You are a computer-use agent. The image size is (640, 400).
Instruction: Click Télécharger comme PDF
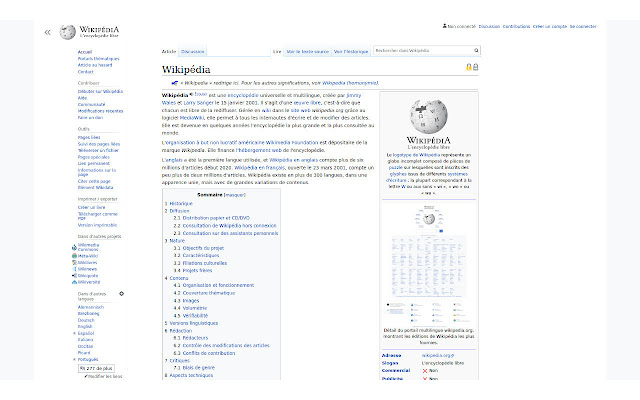(98, 216)
